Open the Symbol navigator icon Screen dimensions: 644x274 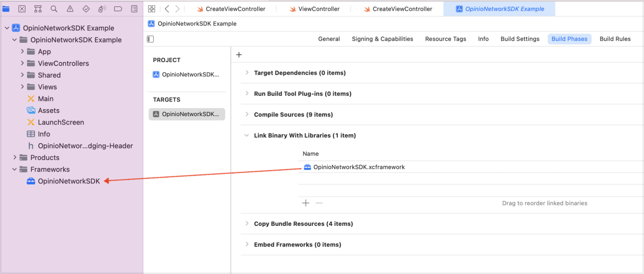tap(38, 9)
